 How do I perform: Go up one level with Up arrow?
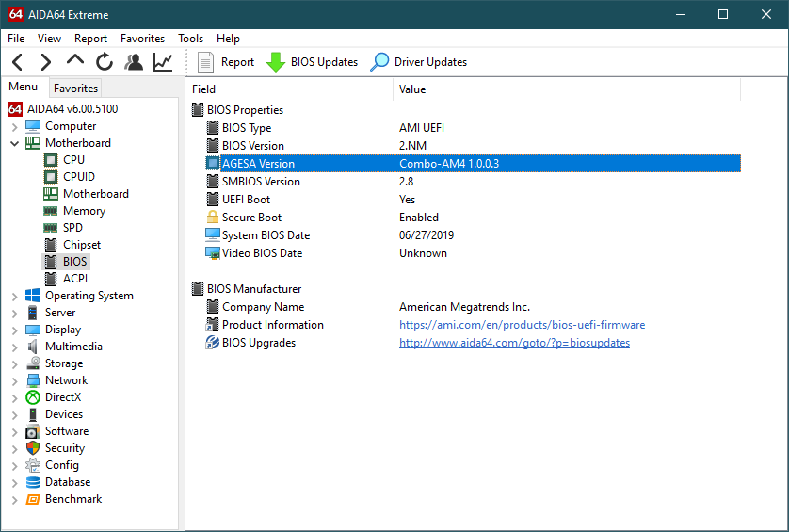[x=75, y=61]
